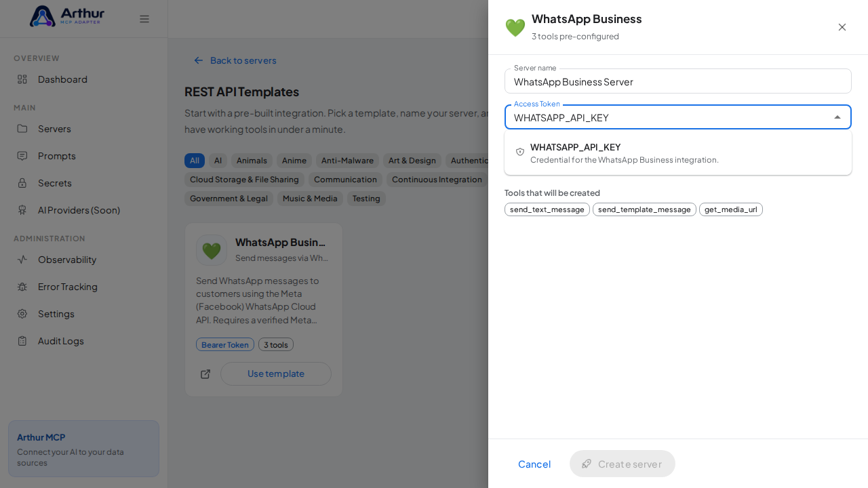The height and width of the screenshot is (488, 868).
Task: Open external link icon on WhatsApp card
Action: (x=205, y=374)
